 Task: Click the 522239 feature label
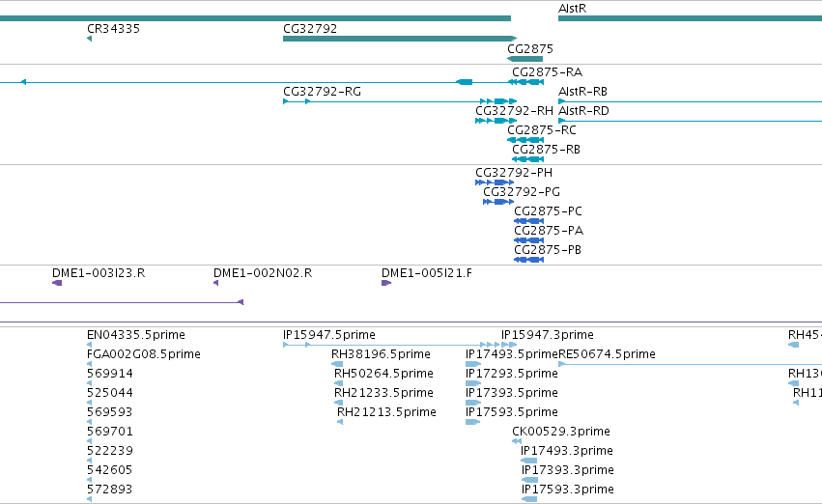(x=110, y=451)
